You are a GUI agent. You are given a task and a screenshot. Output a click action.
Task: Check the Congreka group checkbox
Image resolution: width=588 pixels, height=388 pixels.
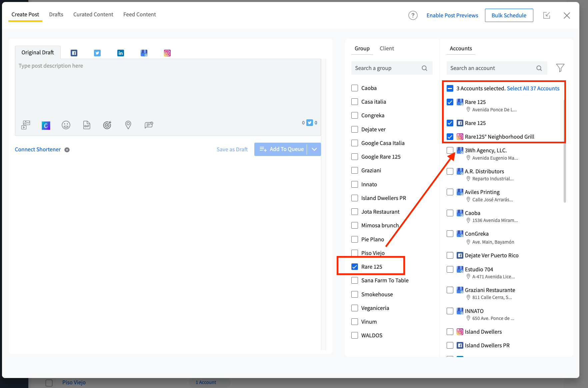(355, 115)
